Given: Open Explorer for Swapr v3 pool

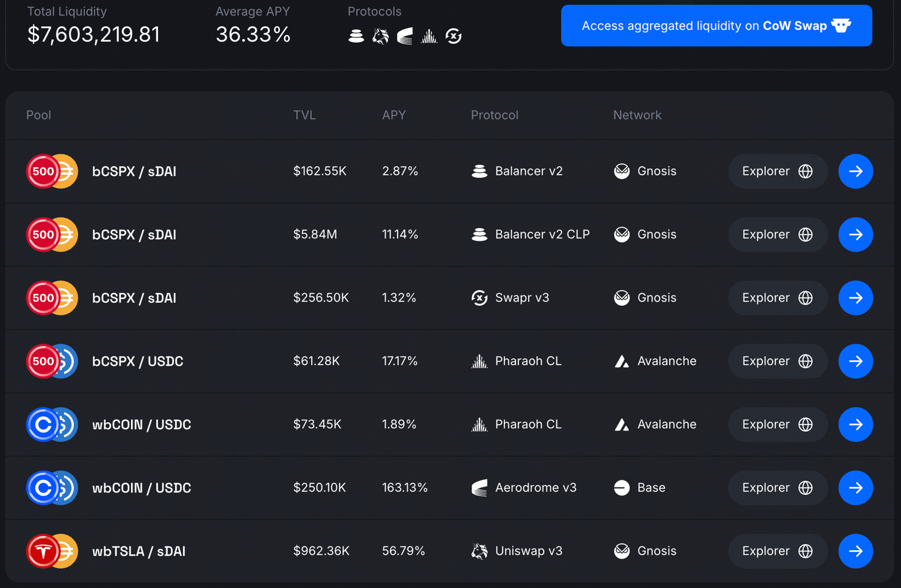Looking at the screenshot, I should (778, 298).
